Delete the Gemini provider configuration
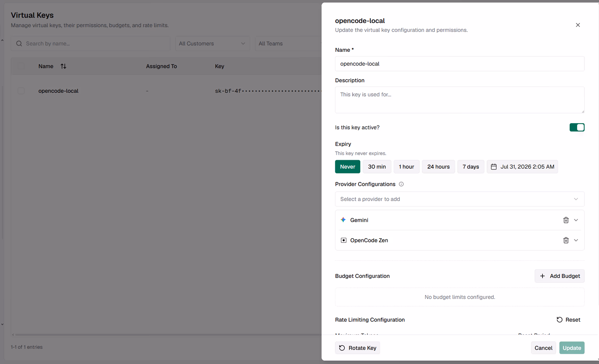This screenshot has height=364, width=599. [x=566, y=220]
